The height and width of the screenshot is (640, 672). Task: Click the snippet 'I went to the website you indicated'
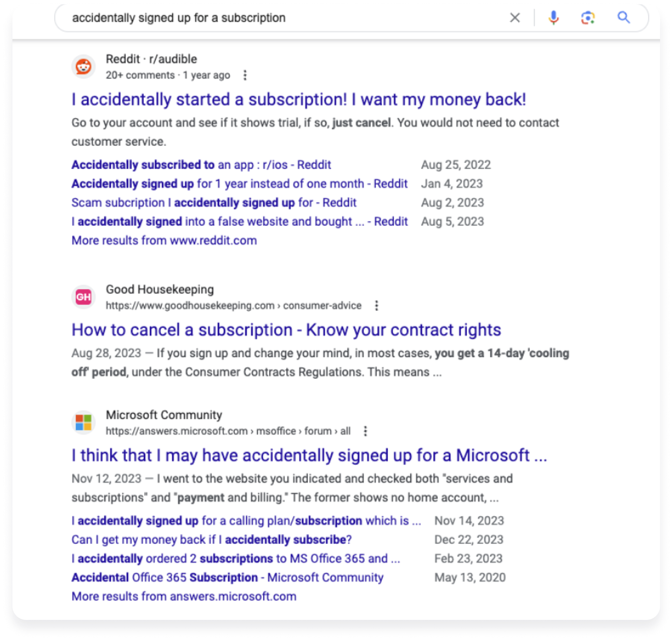pyautogui.click(x=292, y=488)
